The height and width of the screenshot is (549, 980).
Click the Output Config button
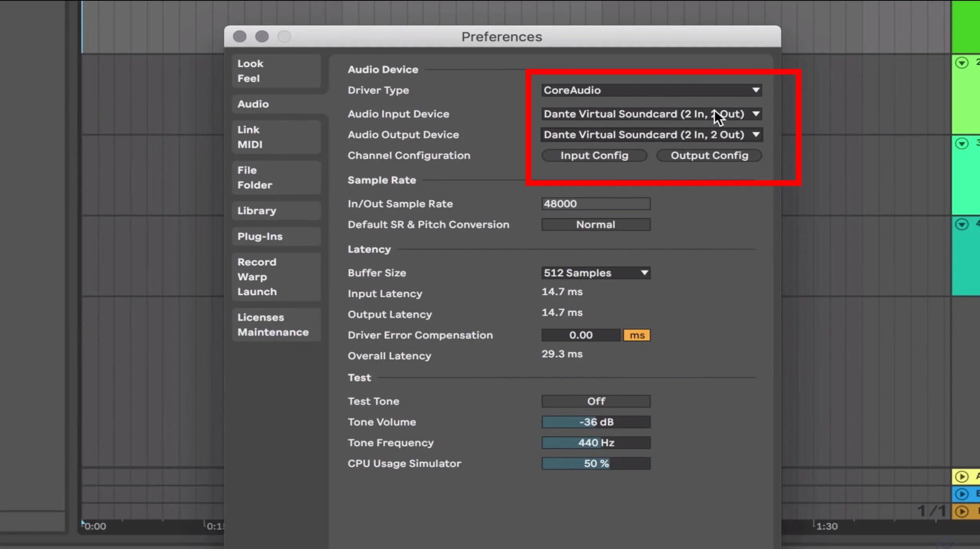pos(709,156)
